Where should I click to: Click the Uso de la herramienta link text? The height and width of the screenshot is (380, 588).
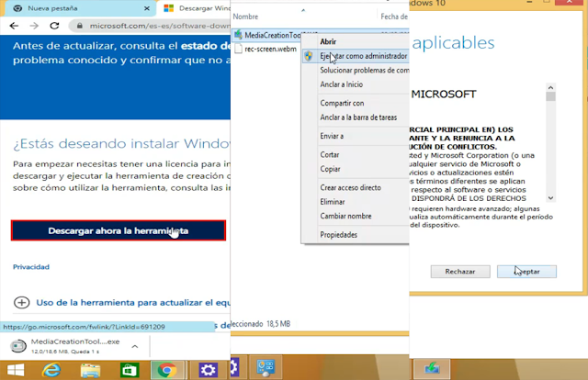coord(133,302)
